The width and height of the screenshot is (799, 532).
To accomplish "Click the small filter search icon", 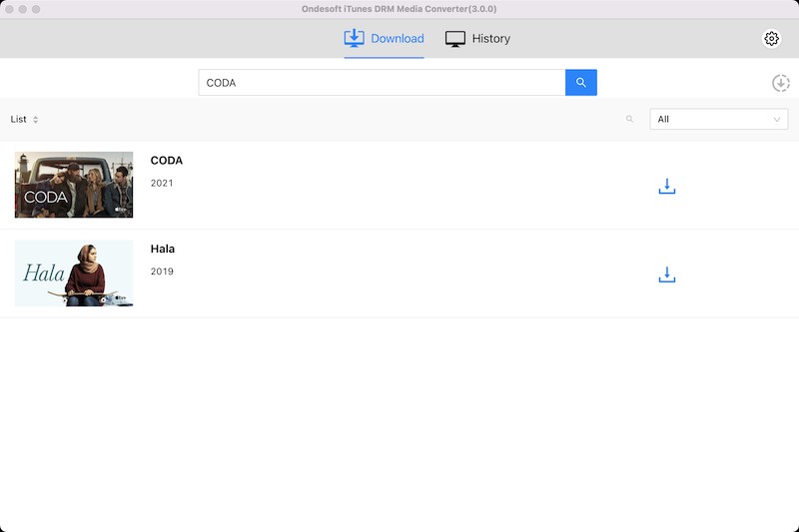I will point(629,120).
